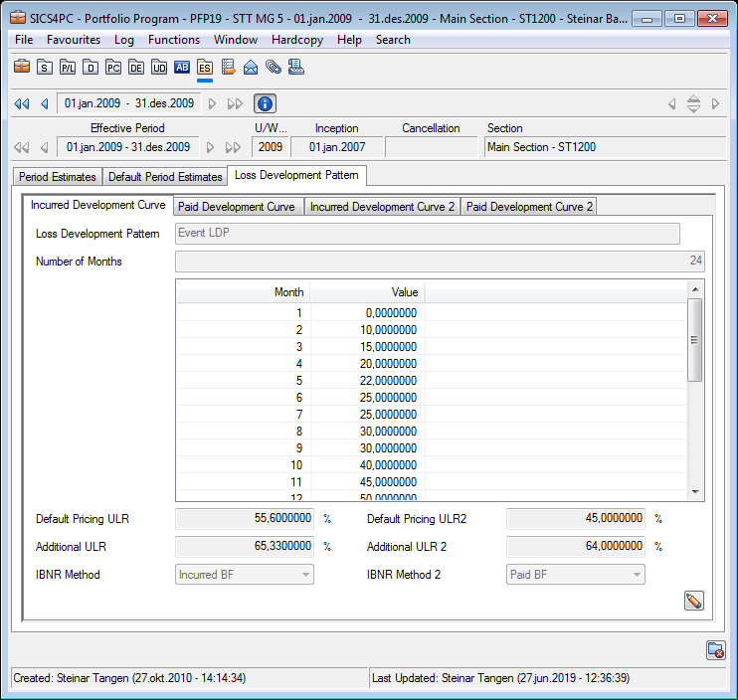
Task: Select the blue AB toolbar icon
Action: pos(182,68)
